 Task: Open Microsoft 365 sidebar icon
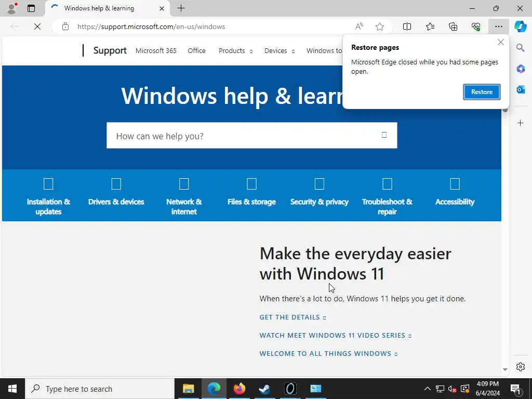(x=521, y=69)
